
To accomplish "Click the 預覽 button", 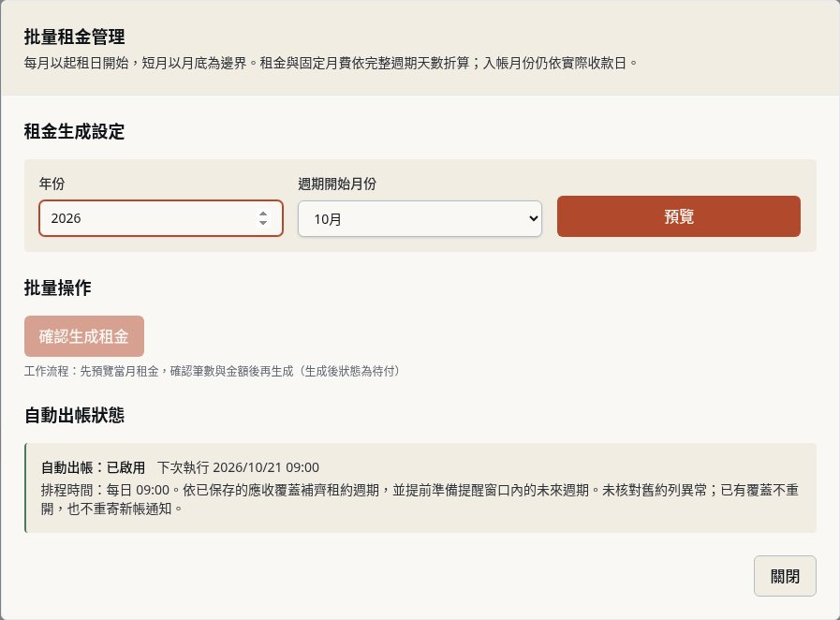I will 679,216.
